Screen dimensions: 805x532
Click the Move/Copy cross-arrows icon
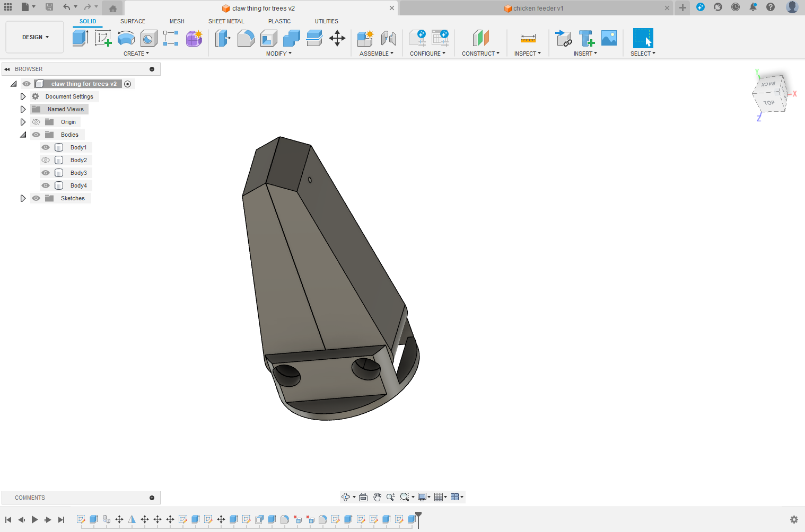tap(337, 38)
